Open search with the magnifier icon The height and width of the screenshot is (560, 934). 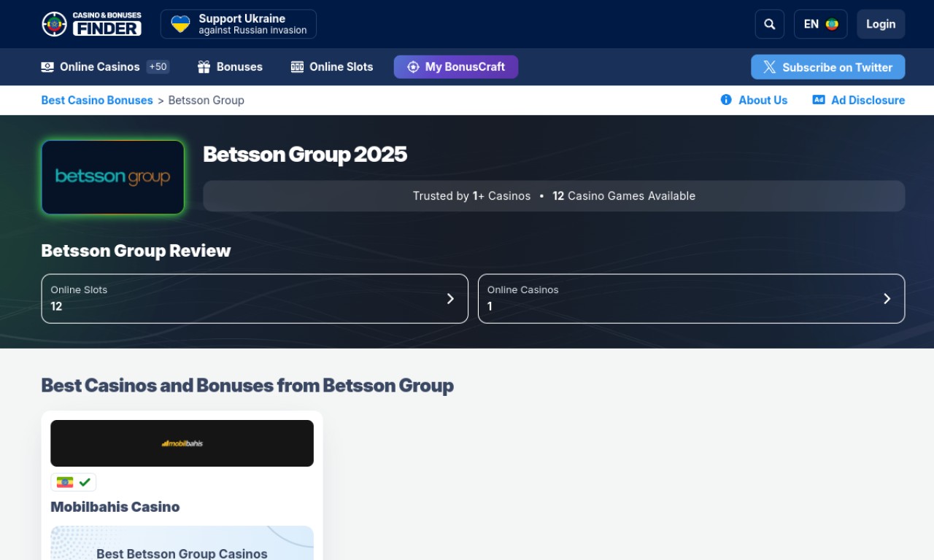pos(770,24)
